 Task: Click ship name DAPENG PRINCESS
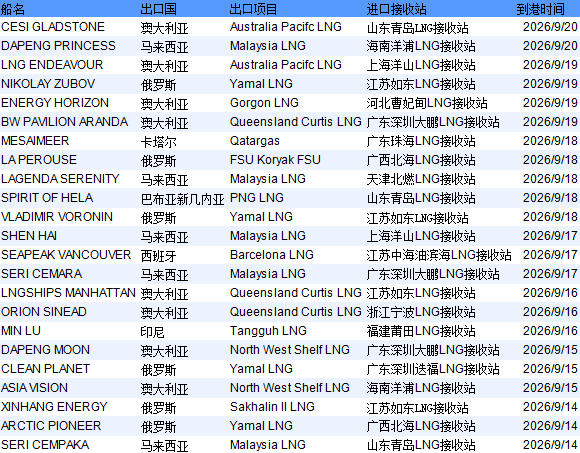(58, 46)
